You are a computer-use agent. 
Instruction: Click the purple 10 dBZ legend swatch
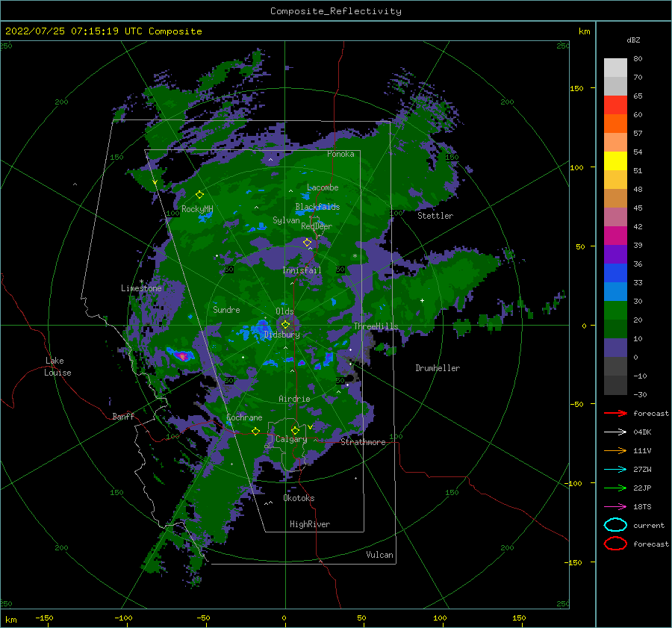point(615,348)
